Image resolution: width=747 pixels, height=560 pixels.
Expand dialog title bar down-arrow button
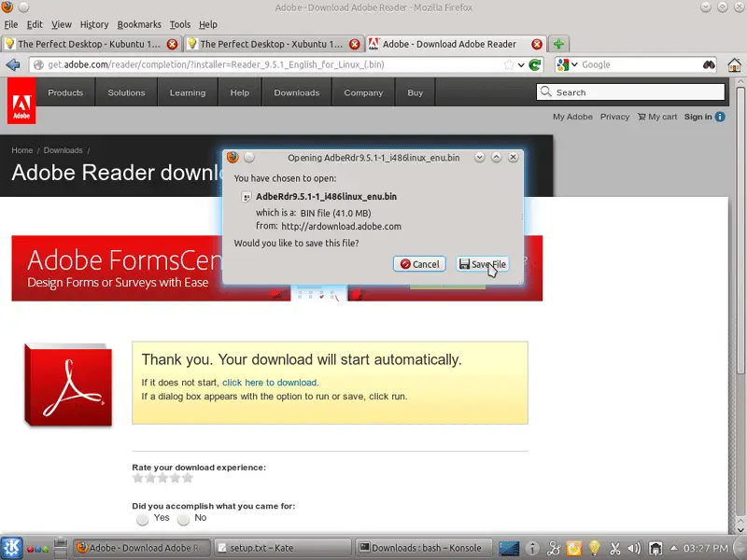click(x=480, y=158)
